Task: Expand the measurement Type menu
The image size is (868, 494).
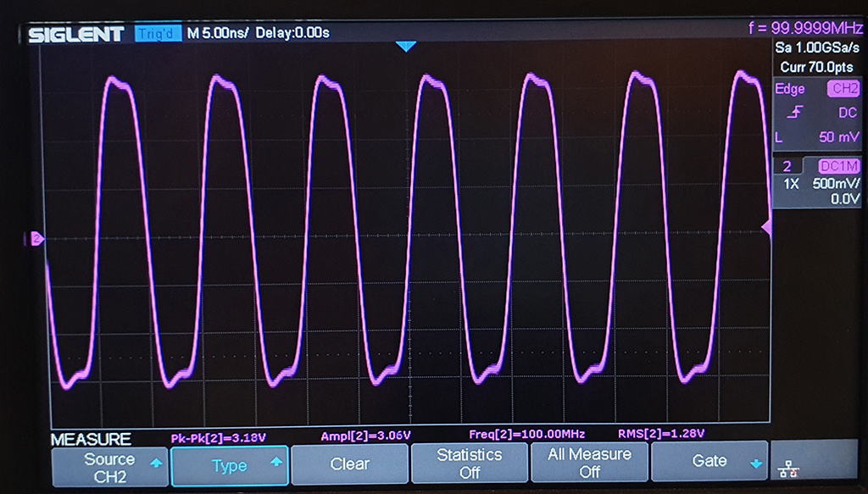Action: pos(230,465)
